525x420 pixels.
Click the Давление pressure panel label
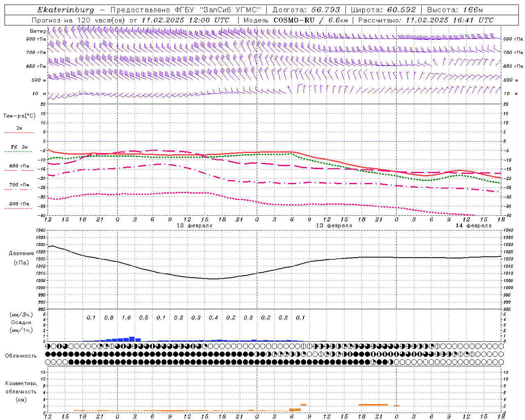[21, 253]
